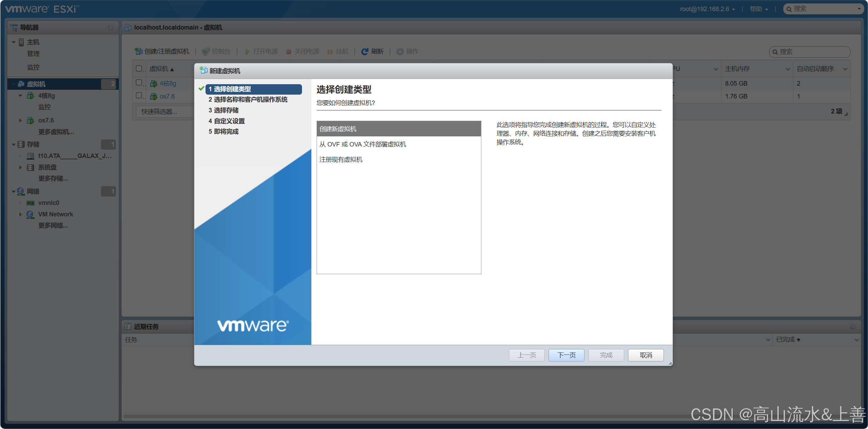Click the 4核8g VM icon in list

[154, 84]
